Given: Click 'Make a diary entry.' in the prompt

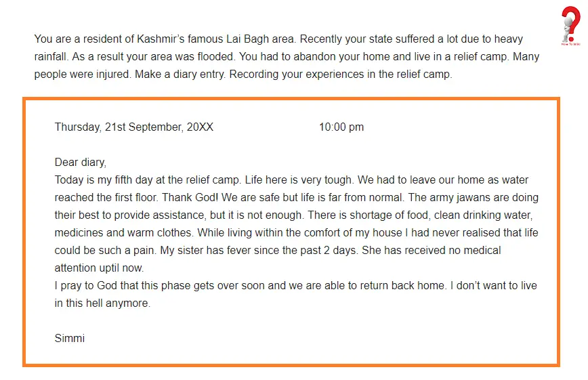Looking at the screenshot, I should click(x=180, y=75).
